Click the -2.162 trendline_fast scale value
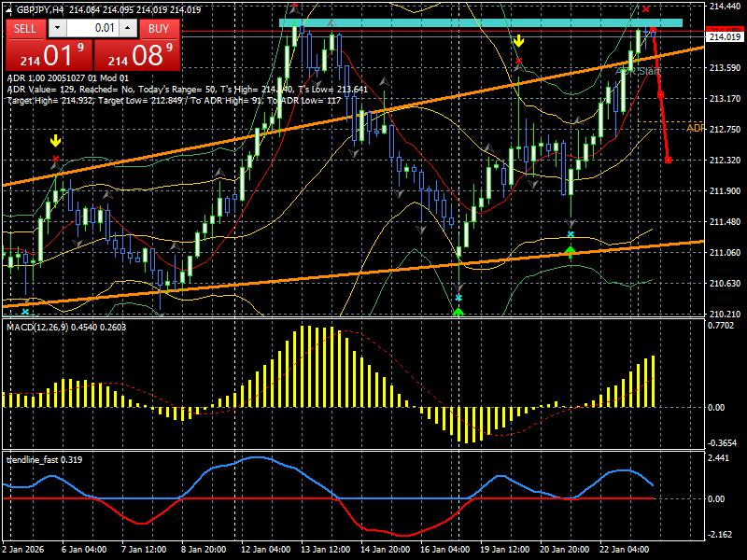Viewport: 747px width, 560px height. pos(720,534)
